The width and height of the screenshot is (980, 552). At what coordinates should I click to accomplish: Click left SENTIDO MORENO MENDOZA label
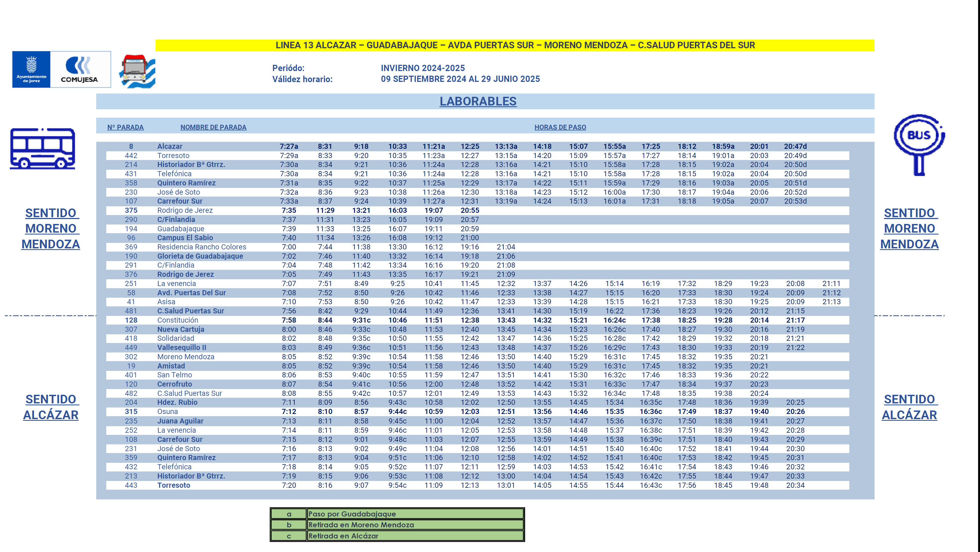[x=51, y=228]
